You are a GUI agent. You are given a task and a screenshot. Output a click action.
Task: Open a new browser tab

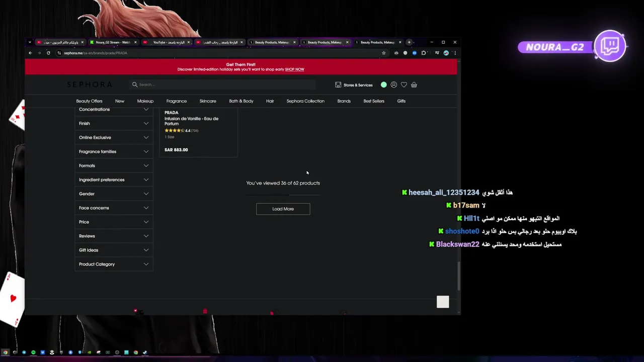pos(409,42)
